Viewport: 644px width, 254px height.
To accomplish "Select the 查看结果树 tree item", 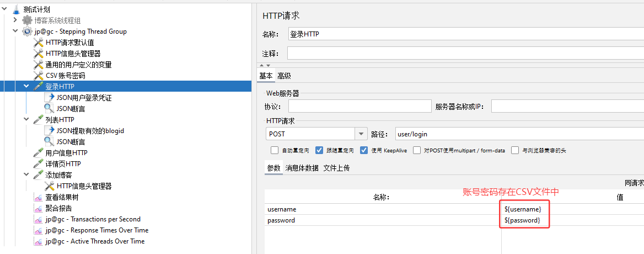I will click(62, 197).
